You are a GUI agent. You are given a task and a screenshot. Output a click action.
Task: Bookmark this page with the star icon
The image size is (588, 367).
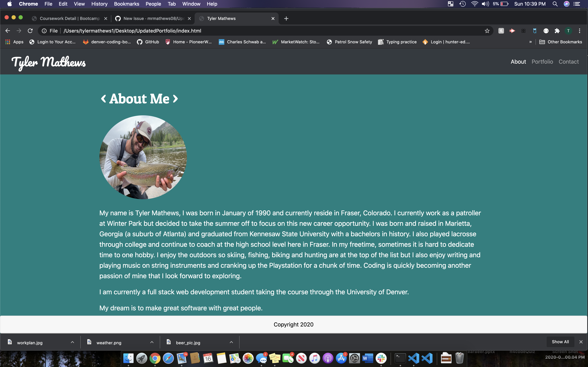click(x=487, y=31)
